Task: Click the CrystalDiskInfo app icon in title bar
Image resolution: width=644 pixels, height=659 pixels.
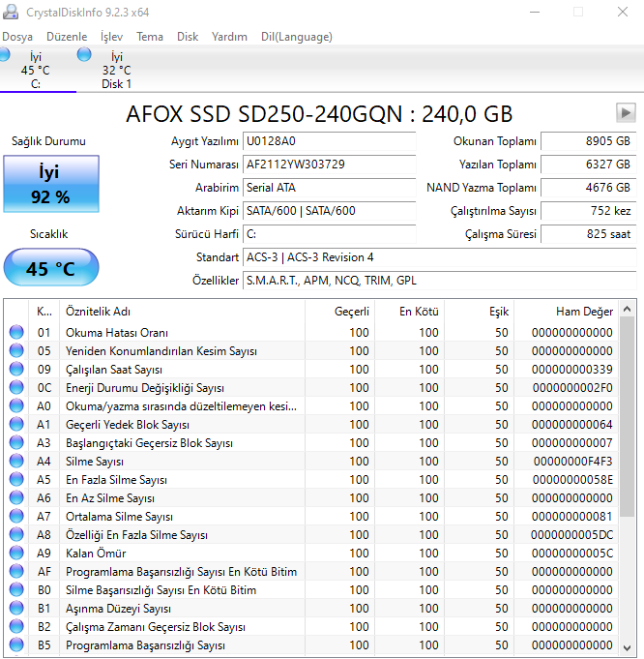Action: click(x=11, y=12)
